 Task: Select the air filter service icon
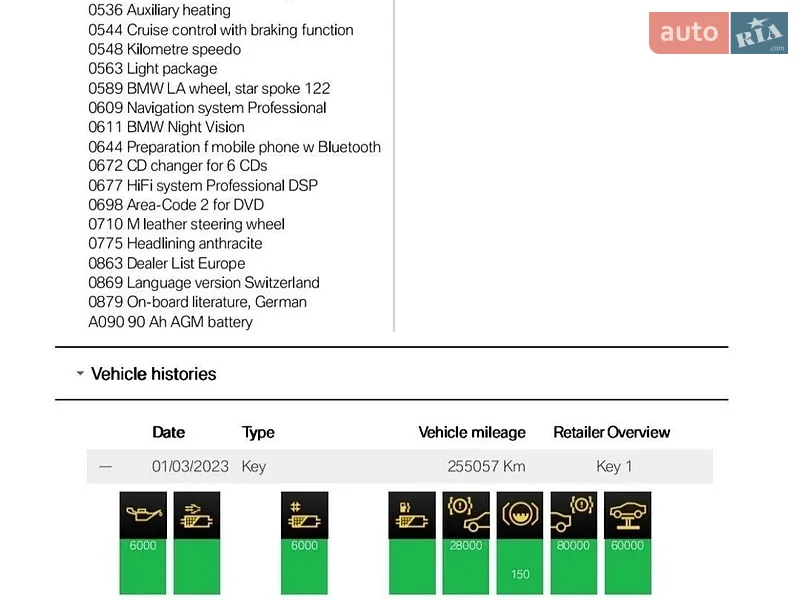click(x=197, y=514)
